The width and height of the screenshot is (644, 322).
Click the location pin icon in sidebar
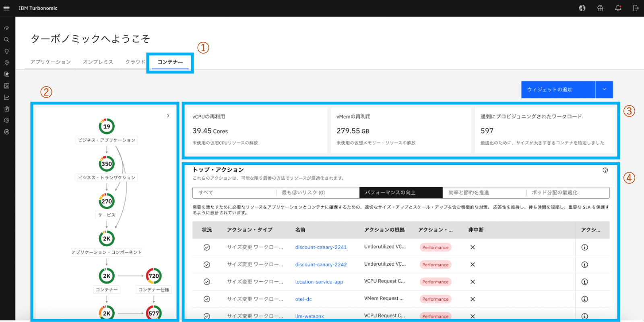pyautogui.click(x=6, y=63)
